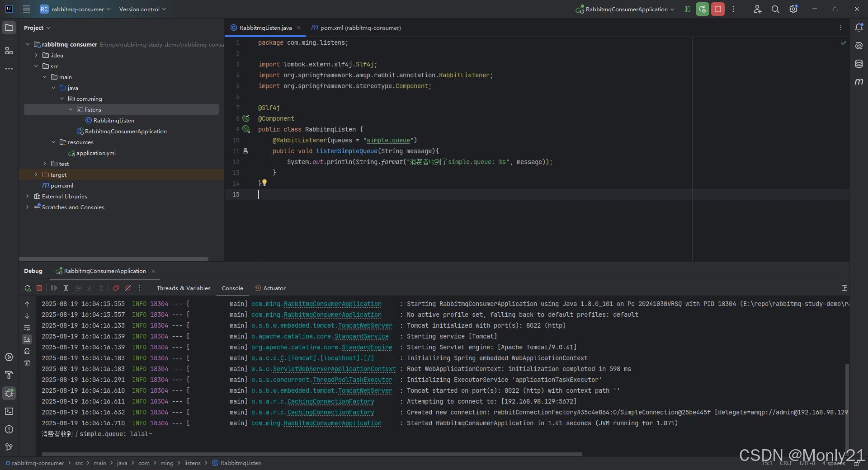Open IDE settings gear icon
The image size is (868, 470).
coord(793,9)
